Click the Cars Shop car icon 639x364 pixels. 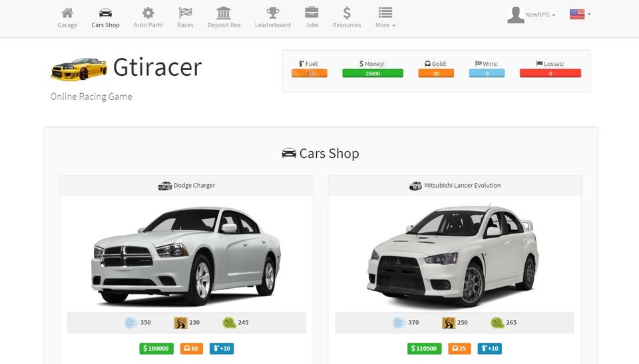pos(105,13)
